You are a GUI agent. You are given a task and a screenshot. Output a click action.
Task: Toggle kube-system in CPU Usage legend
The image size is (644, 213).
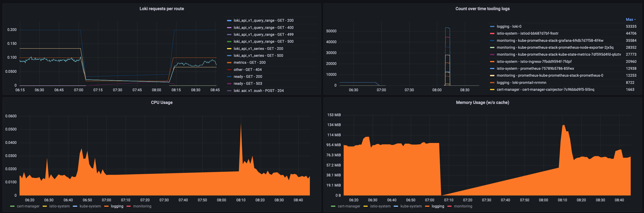coord(90,206)
